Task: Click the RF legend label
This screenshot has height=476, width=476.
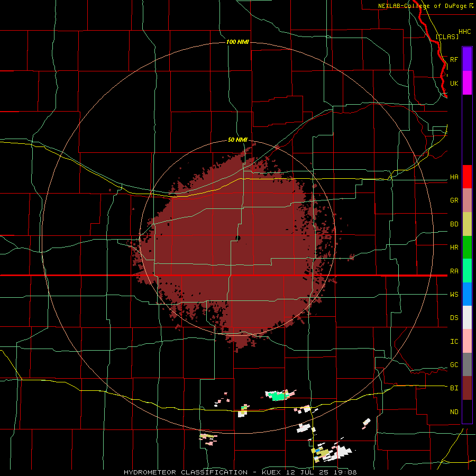Action: point(454,59)
